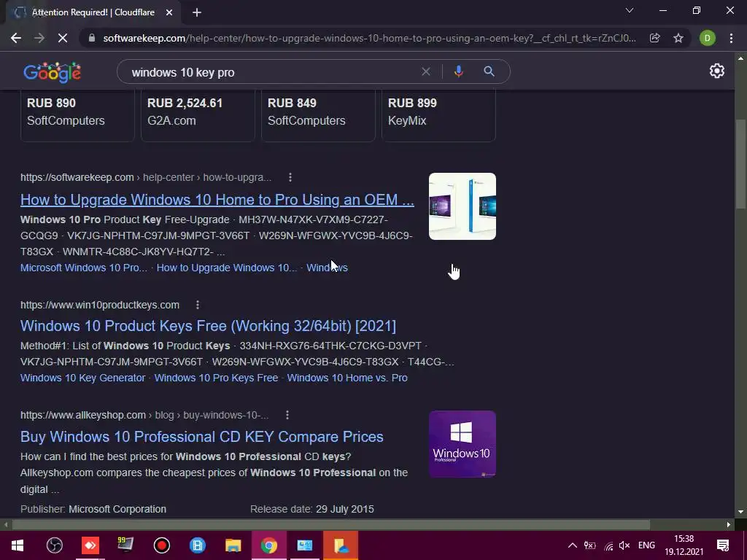Open the tab search dropdown chevron
The image size is (747, 560).
(630, 10)
